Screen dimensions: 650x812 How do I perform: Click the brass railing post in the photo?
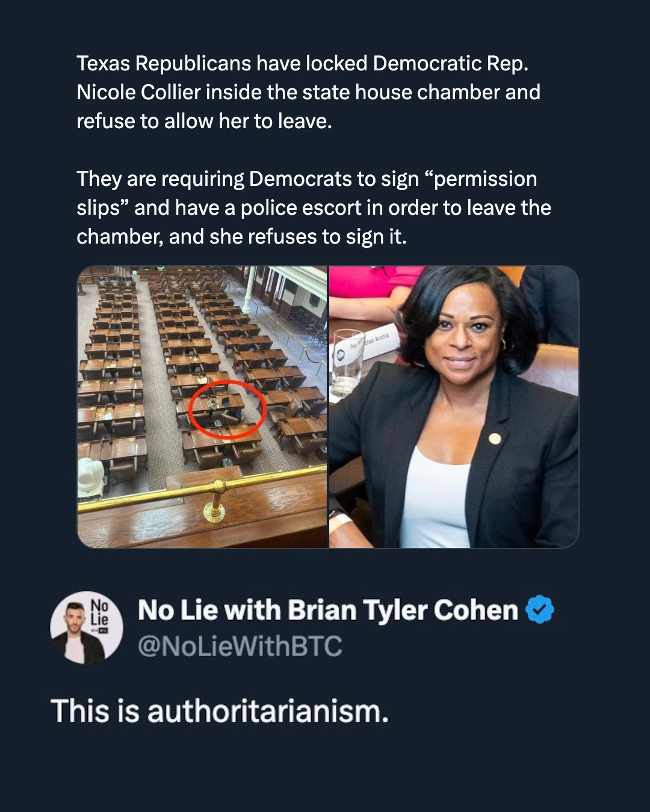[215, 502]
